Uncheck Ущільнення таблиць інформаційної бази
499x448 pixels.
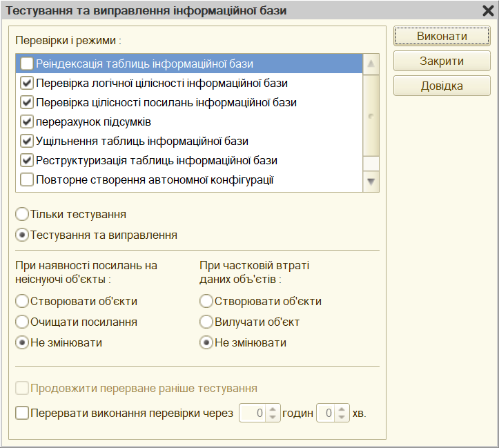27,141
